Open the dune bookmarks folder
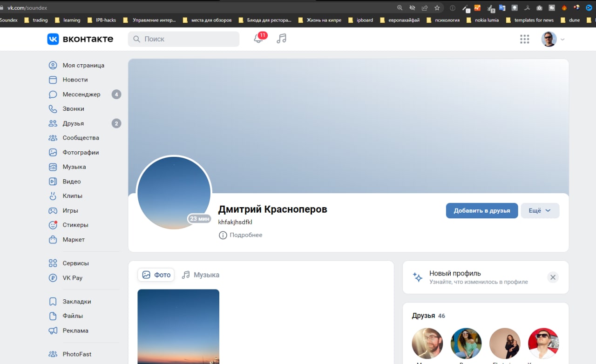This screenshot has width=596, height=364. 570,20
